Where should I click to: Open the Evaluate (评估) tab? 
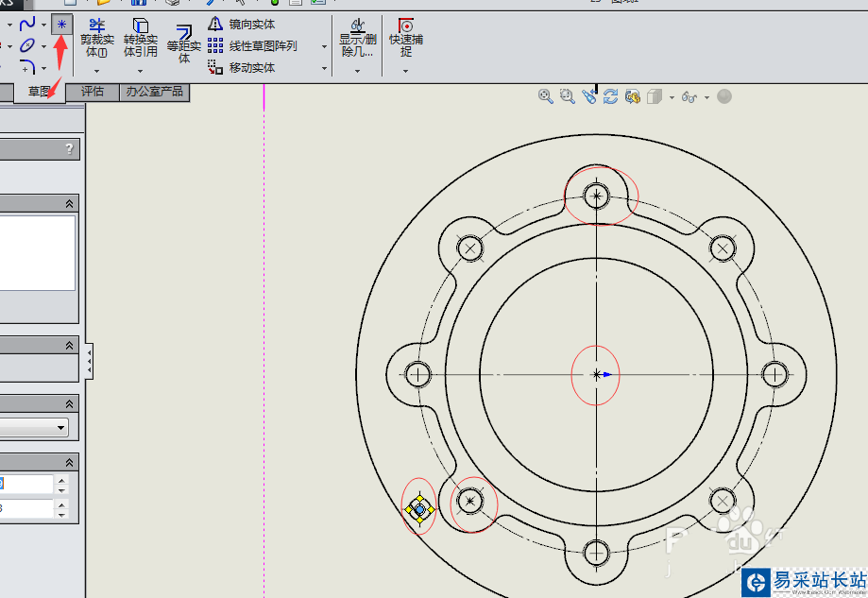point(93,92)
